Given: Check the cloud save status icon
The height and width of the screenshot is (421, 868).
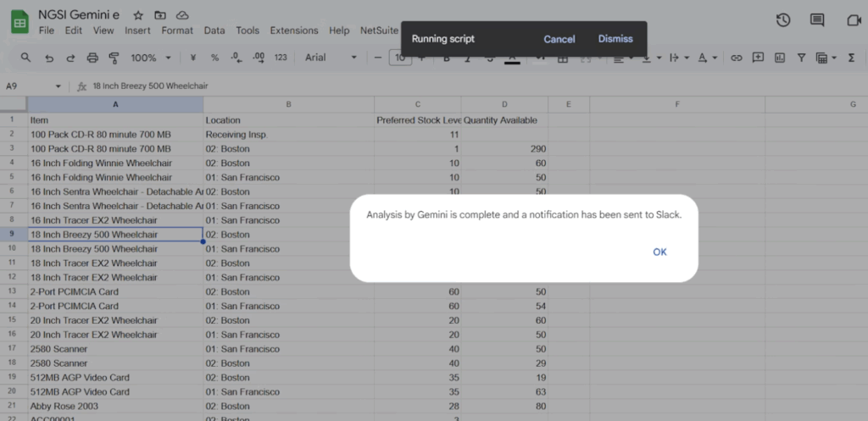Looking at the screenshot, I should coord(182,15).
